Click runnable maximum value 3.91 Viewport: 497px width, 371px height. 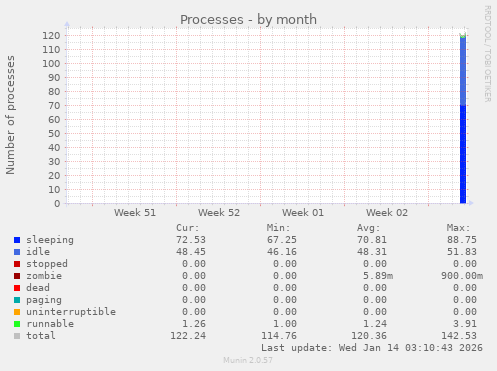(465, 324)
